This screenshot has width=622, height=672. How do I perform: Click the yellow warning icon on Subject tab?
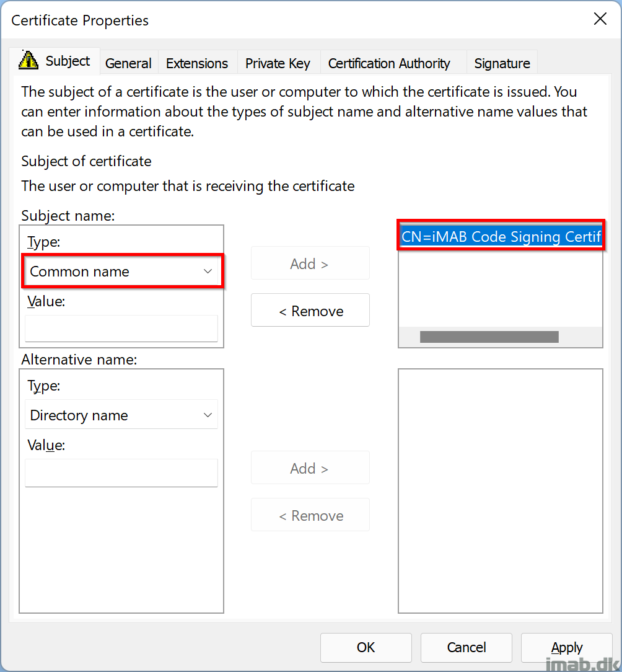coord(28,60)
